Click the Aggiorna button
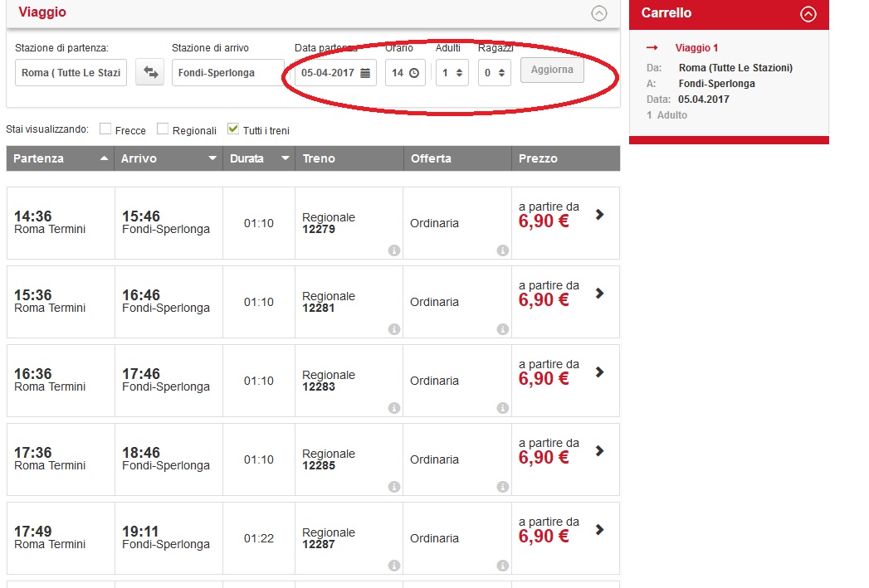Screen dimensions: 869x588 552,70
